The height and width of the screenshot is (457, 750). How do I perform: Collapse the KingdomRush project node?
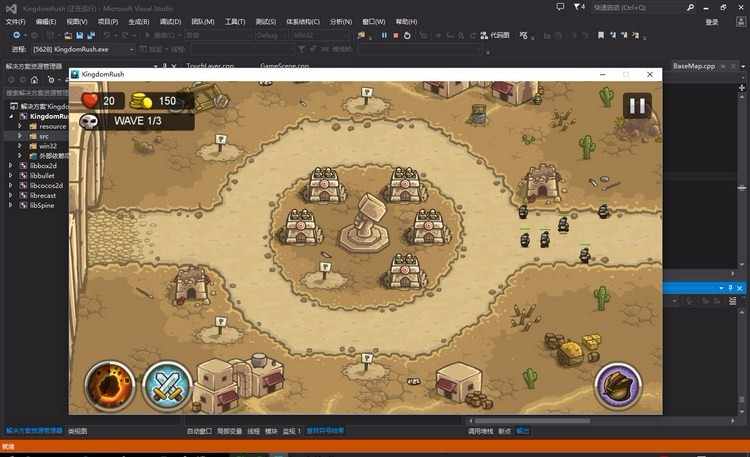click(11, 116)
